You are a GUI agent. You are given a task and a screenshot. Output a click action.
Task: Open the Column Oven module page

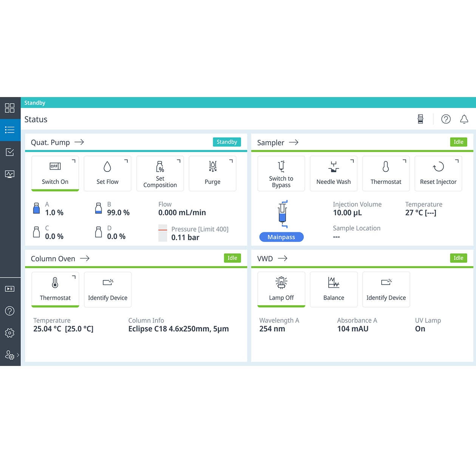tap(85, 258)
